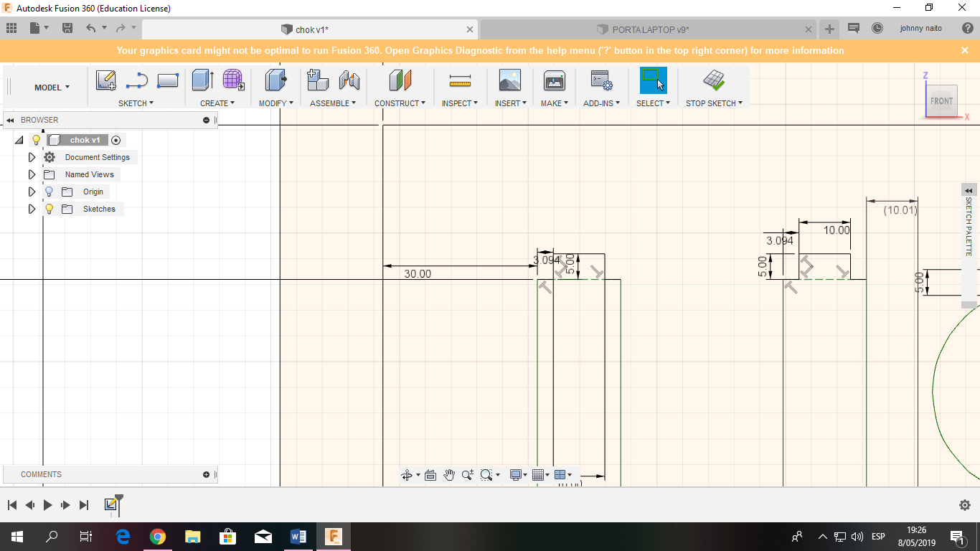Open the INSPECT menu
This screenshot has width=980, height=551.
tap(460, 103)
